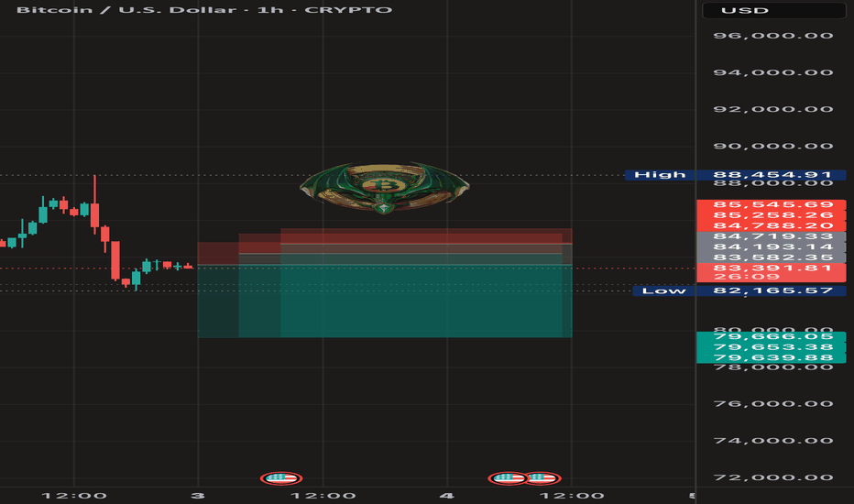
Task: Click the red 85,258.26 price label
Action: pyautogui.click(x=772, y=215)
